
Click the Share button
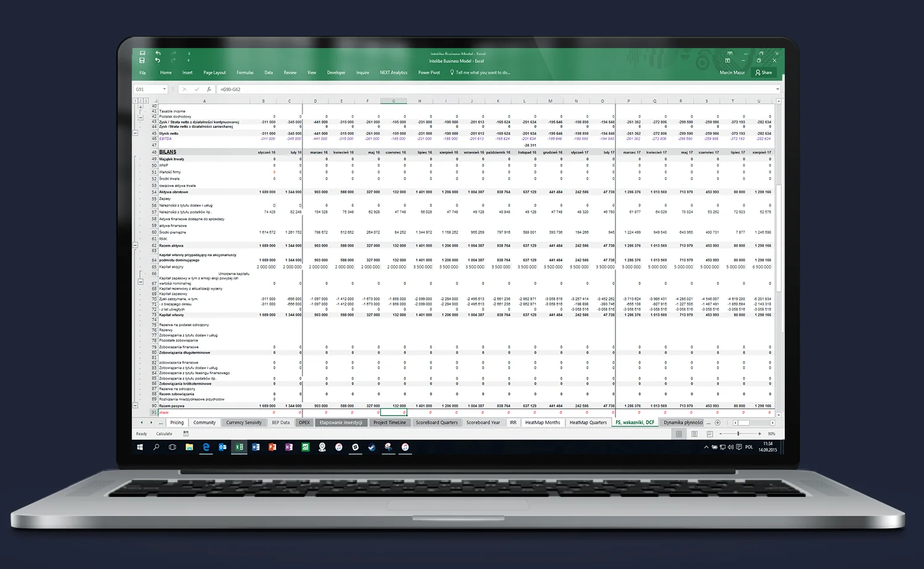pyautogui.click(x=764, y=73)
